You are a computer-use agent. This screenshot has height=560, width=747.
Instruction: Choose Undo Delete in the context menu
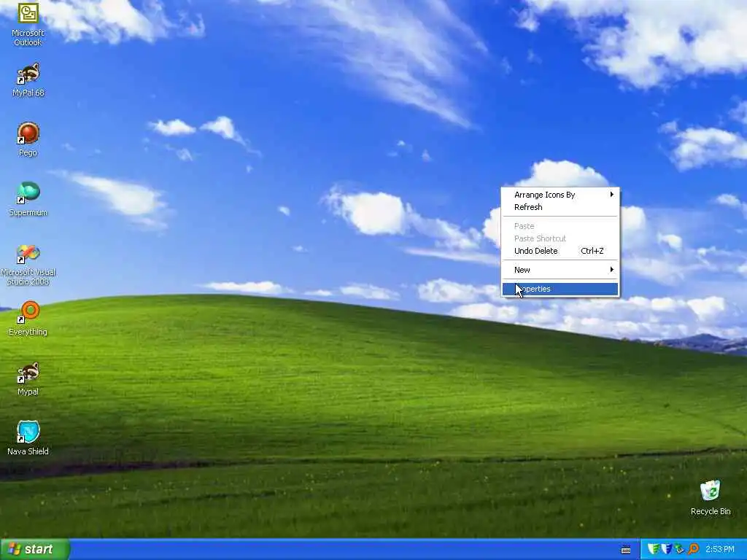[560, 251]
